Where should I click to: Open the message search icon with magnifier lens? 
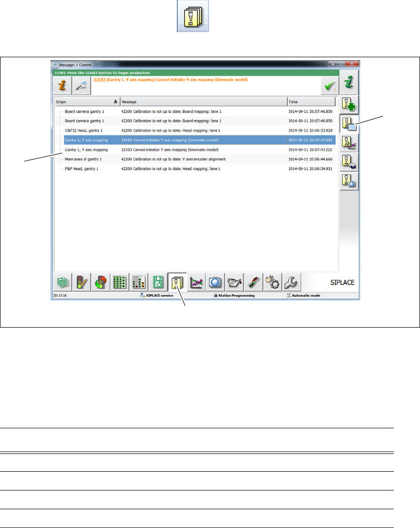(x=349, y=181)
